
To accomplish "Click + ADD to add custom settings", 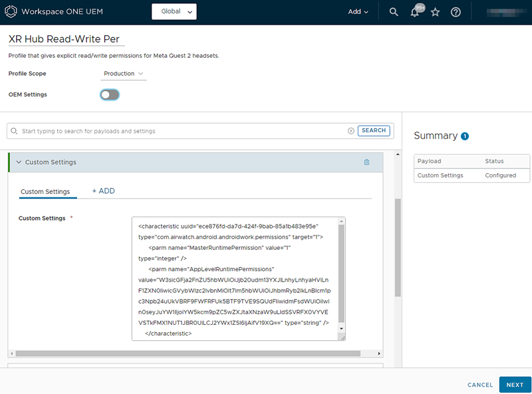I will [104, 191].
